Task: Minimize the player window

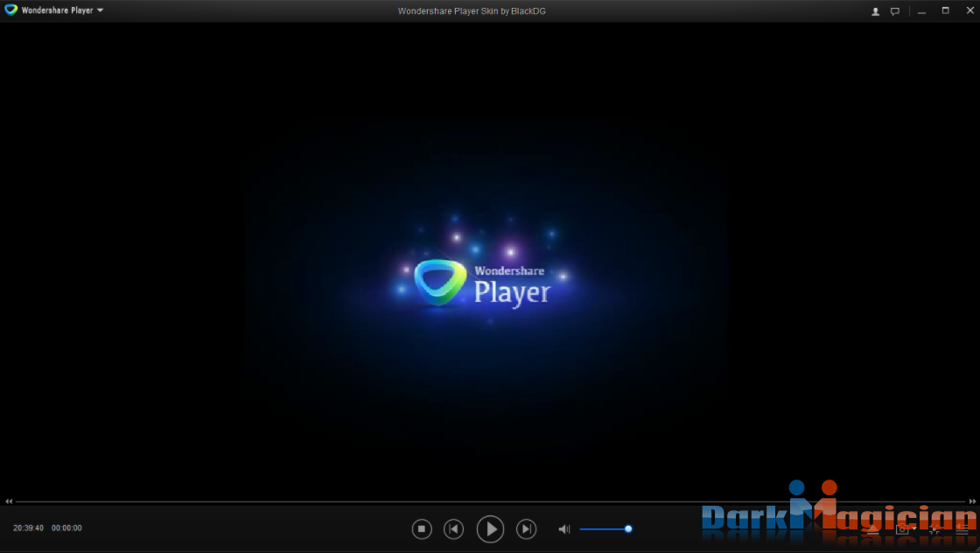Action: tap(922, 11)
